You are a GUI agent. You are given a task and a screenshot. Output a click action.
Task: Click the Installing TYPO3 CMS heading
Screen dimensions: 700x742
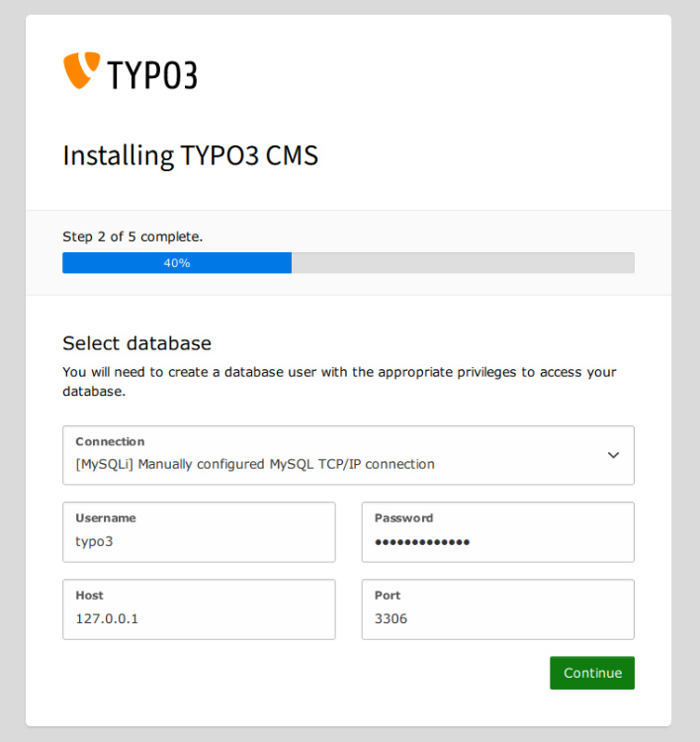tap(190, 155)
